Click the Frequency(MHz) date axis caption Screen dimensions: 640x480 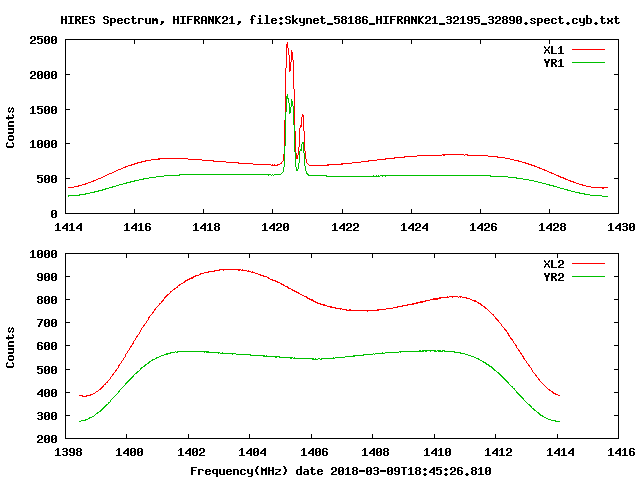341,471
